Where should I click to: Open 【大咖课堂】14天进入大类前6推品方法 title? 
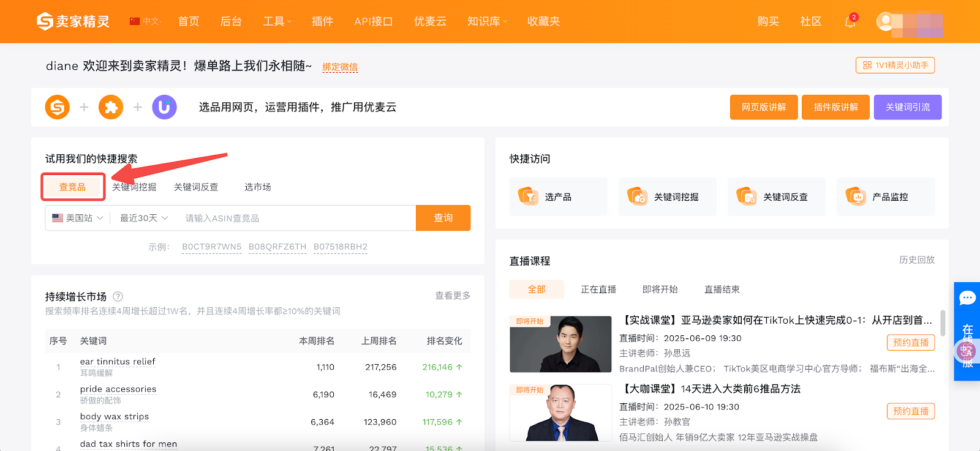710,389
